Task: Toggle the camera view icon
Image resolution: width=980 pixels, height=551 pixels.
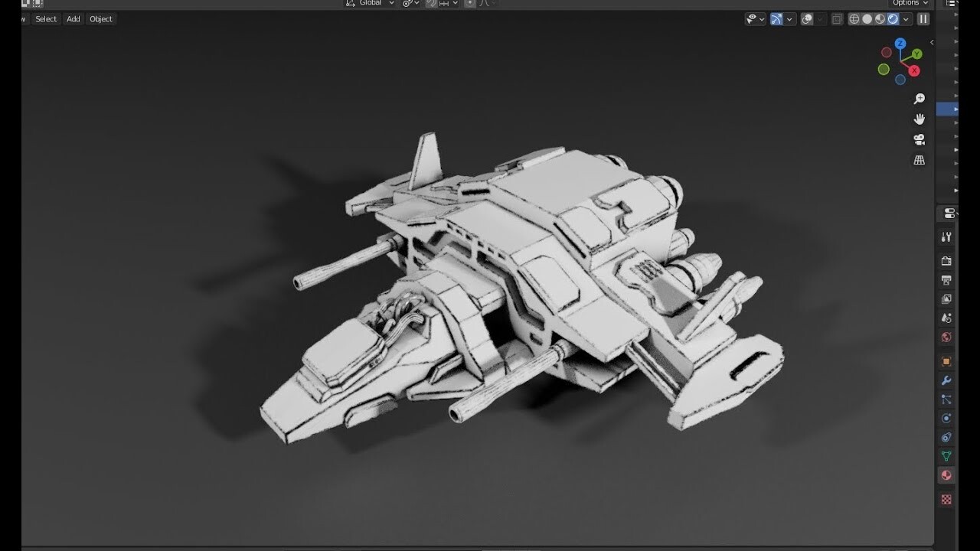Action: click(x=919, y=139)
